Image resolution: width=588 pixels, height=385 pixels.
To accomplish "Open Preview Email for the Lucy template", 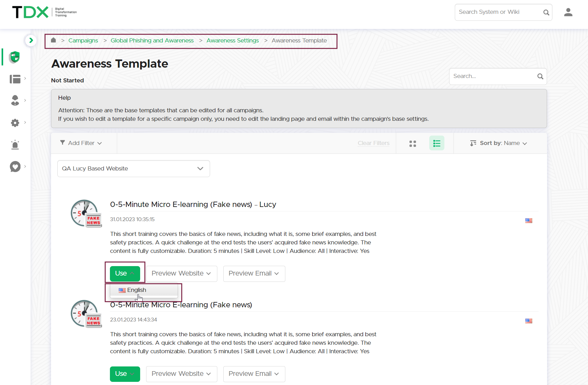I will point(254,274).
